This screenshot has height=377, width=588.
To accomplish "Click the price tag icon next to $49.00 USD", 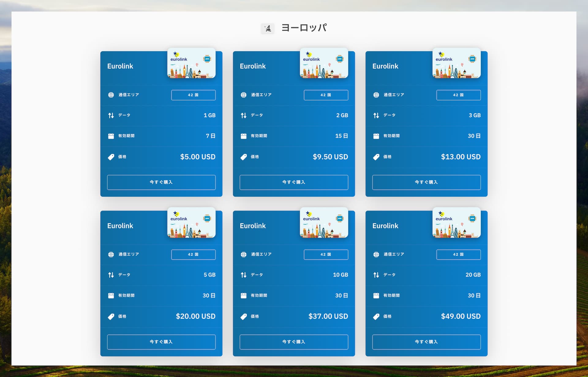I will coord(376,317).
